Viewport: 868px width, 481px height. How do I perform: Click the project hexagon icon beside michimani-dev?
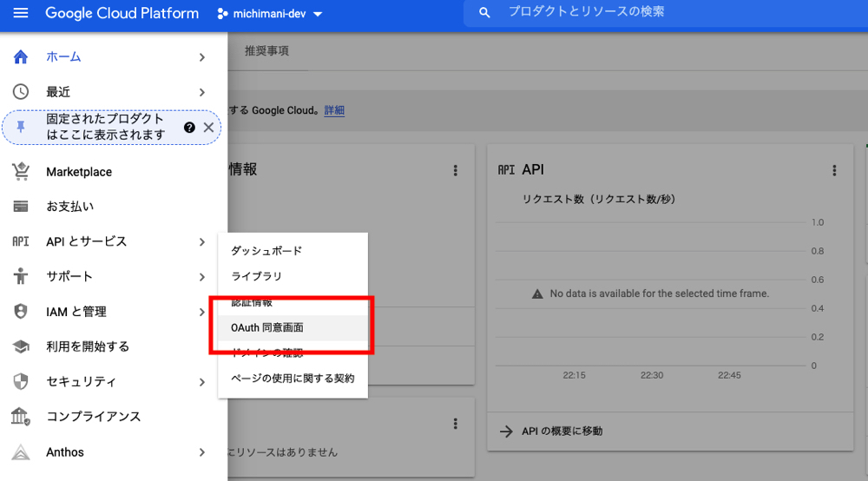click(x=222, y=14)
